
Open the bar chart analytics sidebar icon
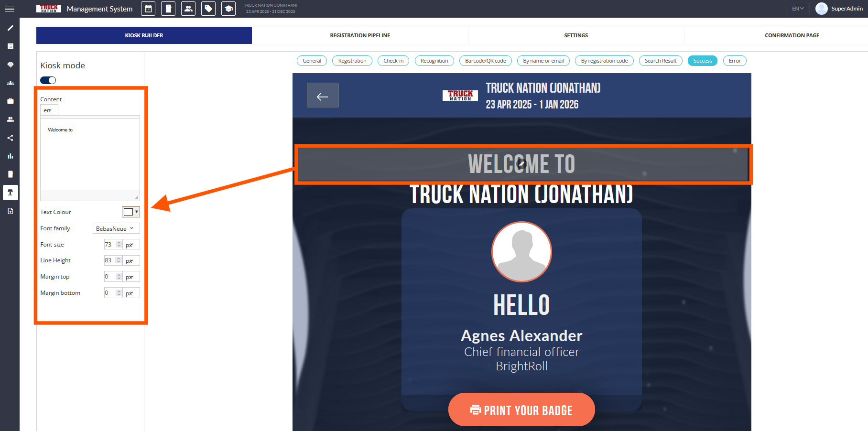[10, 156]
